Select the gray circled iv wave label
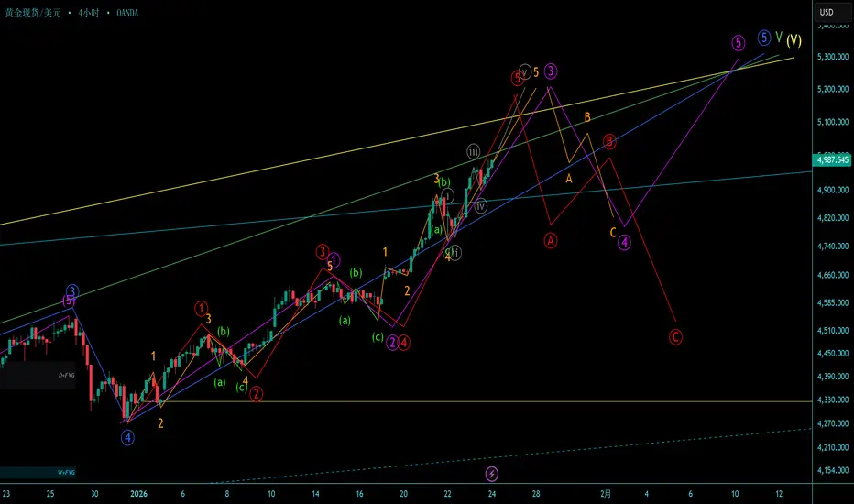854x504 pixels. 480,206
